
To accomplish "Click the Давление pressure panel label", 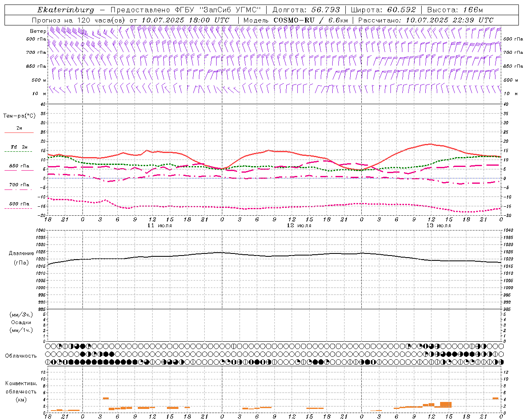I will [x=21, y=253].
